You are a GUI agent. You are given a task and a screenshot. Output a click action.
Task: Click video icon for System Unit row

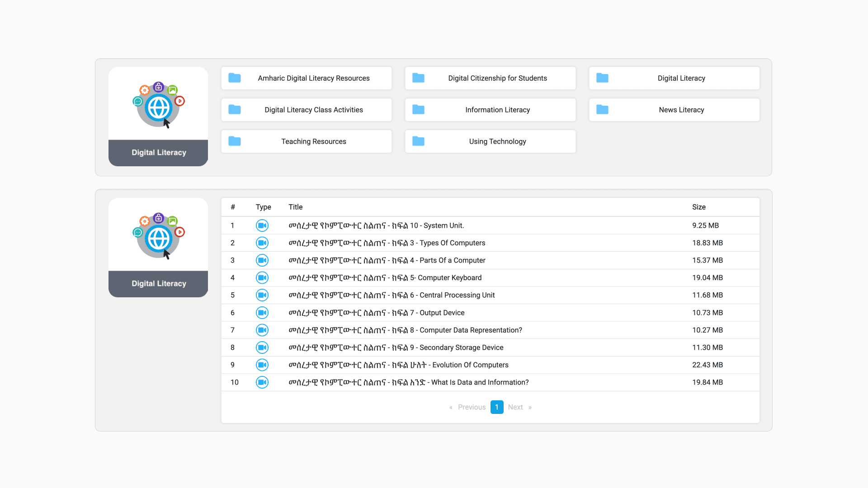point(262,225)
